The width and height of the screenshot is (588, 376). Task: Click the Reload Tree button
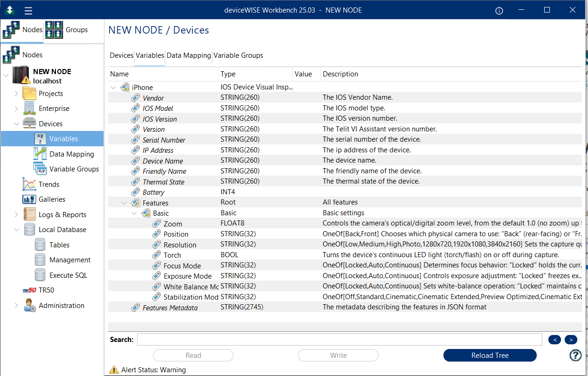click(490, 355)
